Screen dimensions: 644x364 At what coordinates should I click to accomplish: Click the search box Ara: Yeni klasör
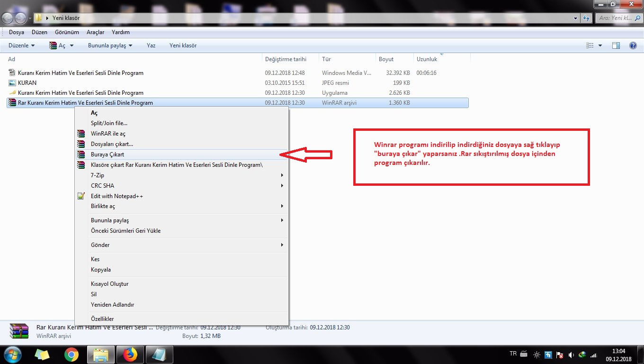(616, 18)
